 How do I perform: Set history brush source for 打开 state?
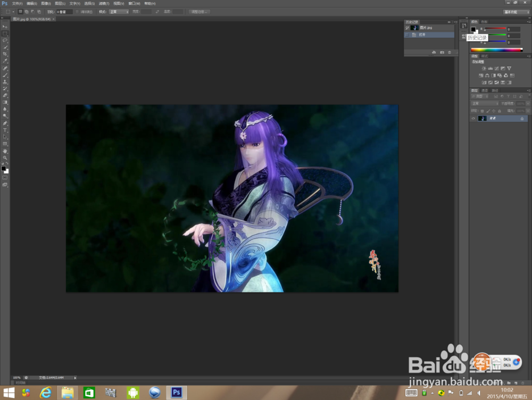407,35
